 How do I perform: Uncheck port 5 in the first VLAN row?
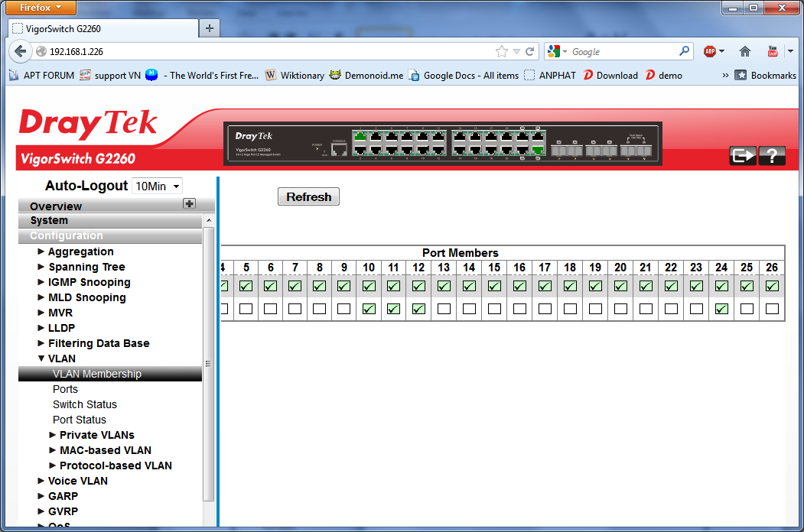click(x=246, y=286)
